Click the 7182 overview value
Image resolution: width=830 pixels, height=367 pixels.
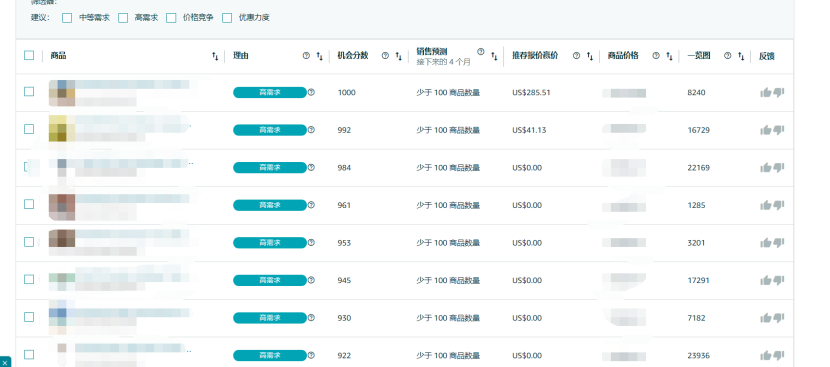click(x=696, y=318)
